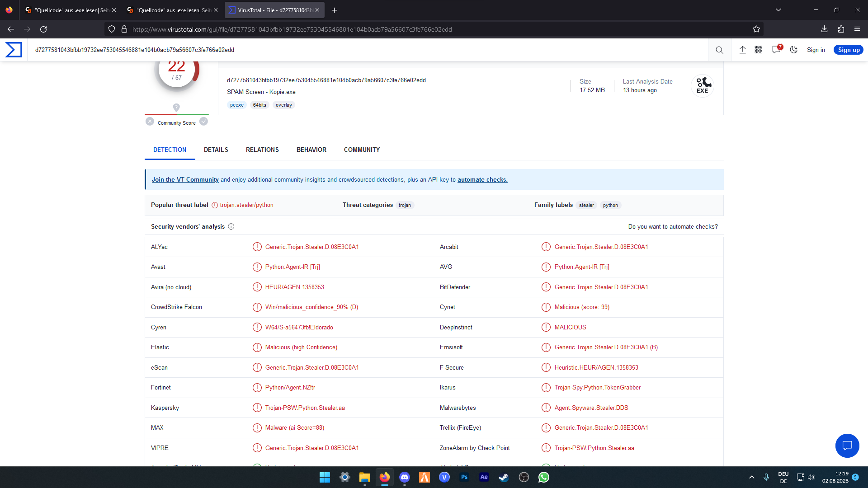This screenshot has width=868, height=488.
Task: Open the notifications icon with badge
Action: 776,50
